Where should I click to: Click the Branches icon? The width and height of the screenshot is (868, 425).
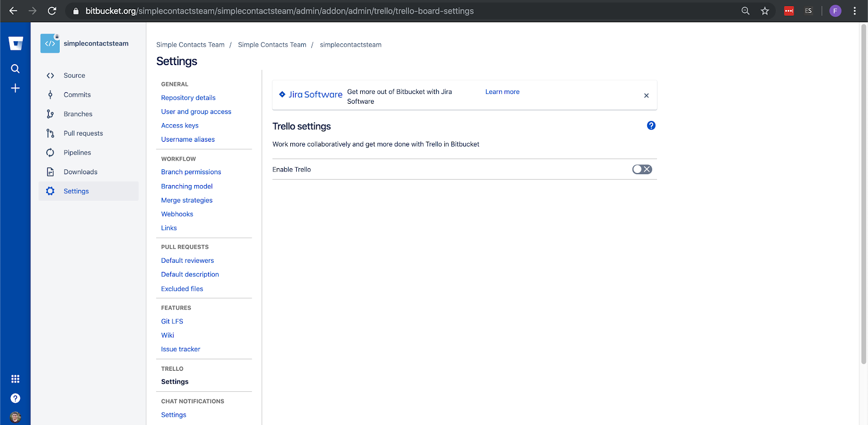50,114
